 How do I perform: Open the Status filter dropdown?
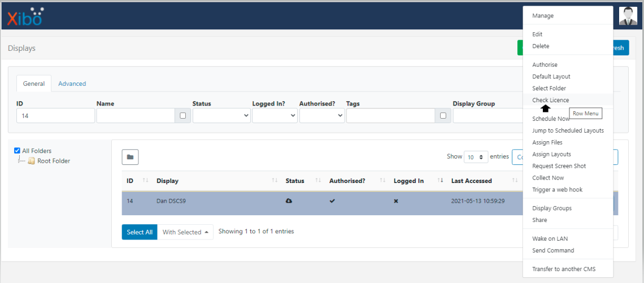[221, 116]
